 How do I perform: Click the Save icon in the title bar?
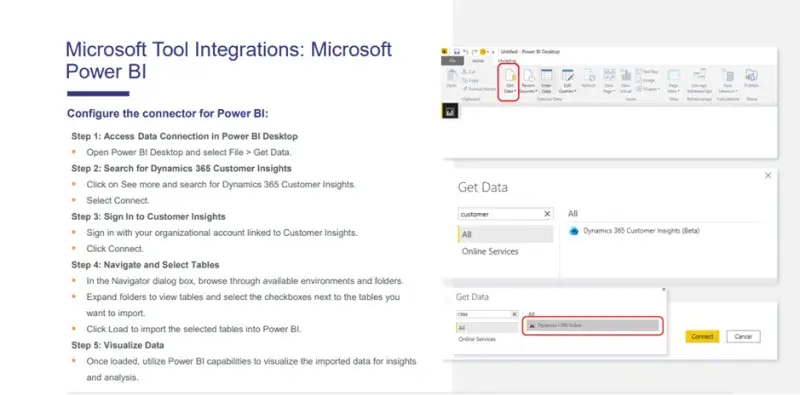pos(457,52)
